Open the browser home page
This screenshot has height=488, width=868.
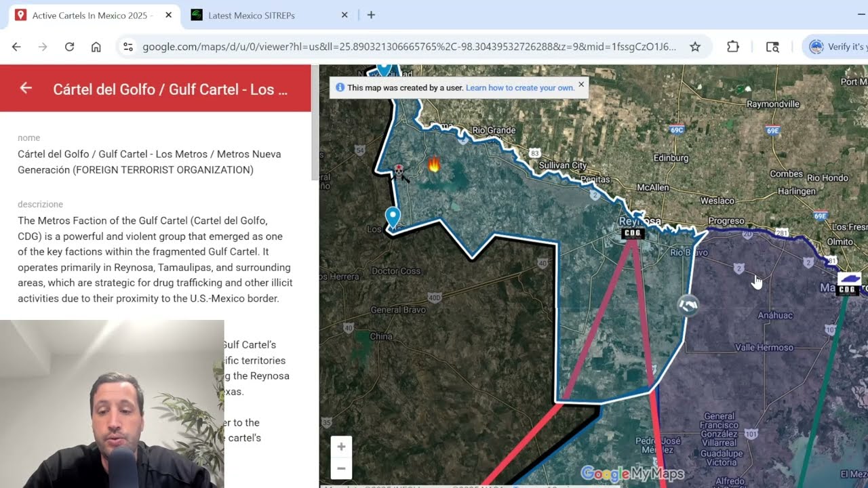[96, 47]
